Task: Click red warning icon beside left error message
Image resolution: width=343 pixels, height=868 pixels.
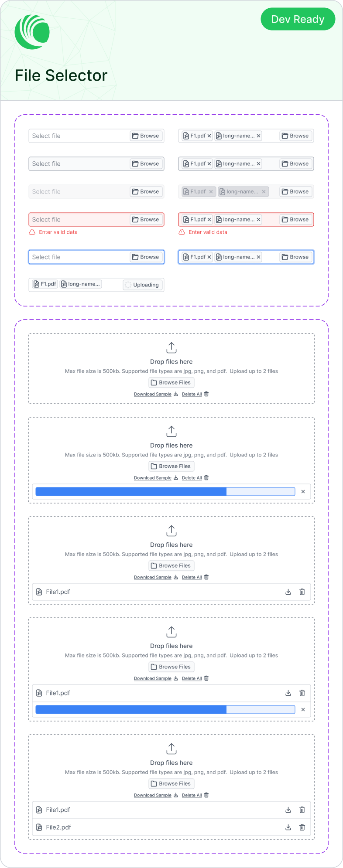Action: point(32,232)
